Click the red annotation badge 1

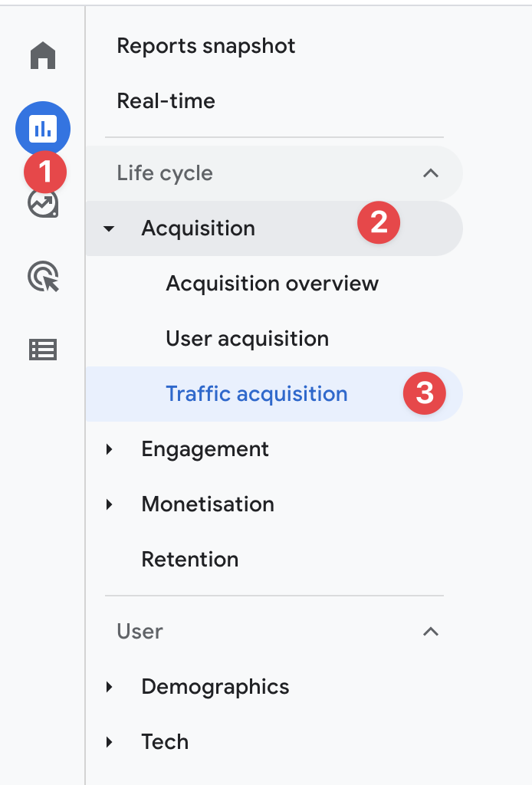click(45, 172)
